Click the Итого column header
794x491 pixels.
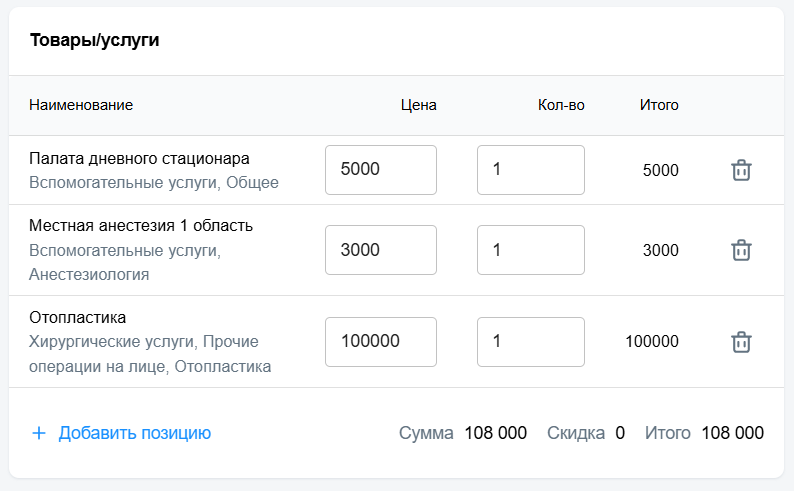[x=659, y=105]
